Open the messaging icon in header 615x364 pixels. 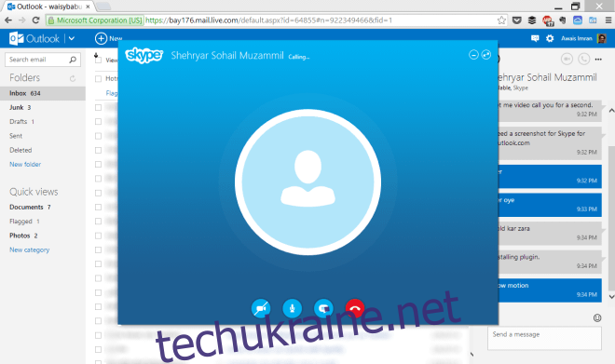pos(535,38)
